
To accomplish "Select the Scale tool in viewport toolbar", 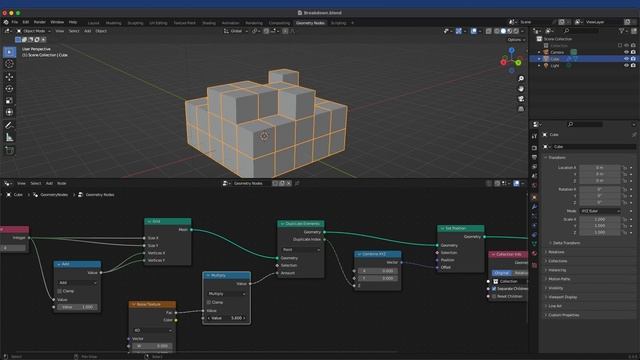I will pos(9,100).
